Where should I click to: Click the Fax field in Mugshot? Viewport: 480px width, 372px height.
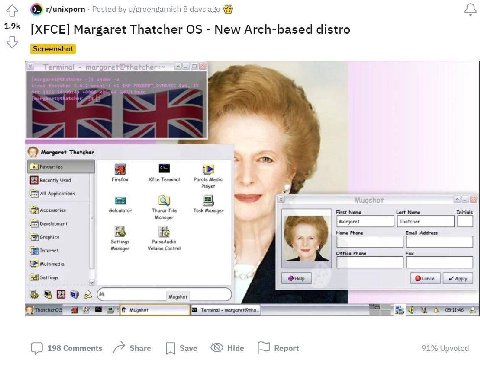point(439,262)
